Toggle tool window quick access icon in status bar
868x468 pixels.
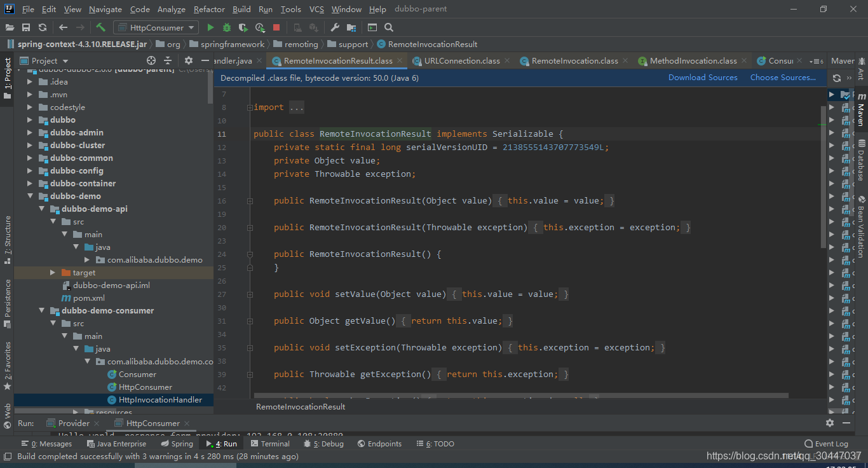[8, 456]
